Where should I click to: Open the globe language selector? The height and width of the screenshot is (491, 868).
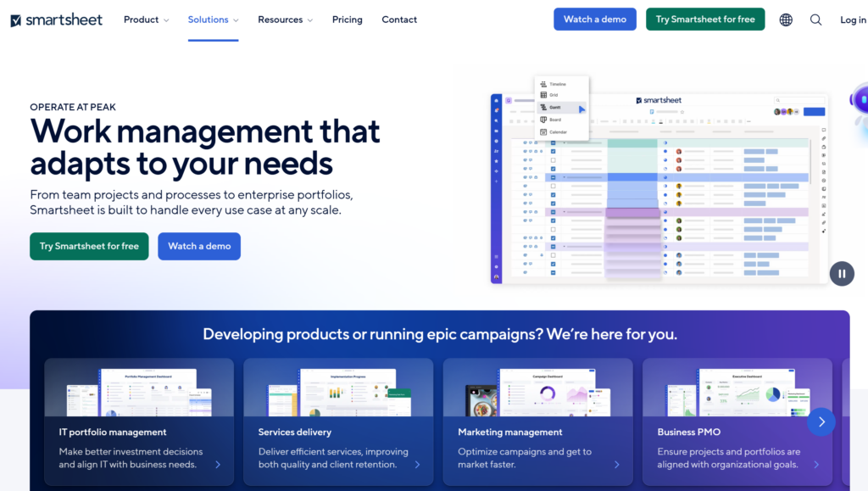coord(786,20)
